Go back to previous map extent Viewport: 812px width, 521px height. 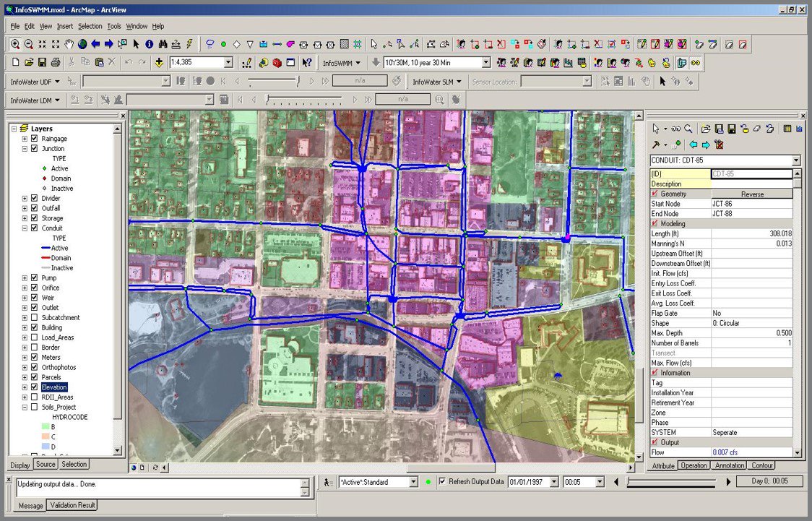point(96,45)
